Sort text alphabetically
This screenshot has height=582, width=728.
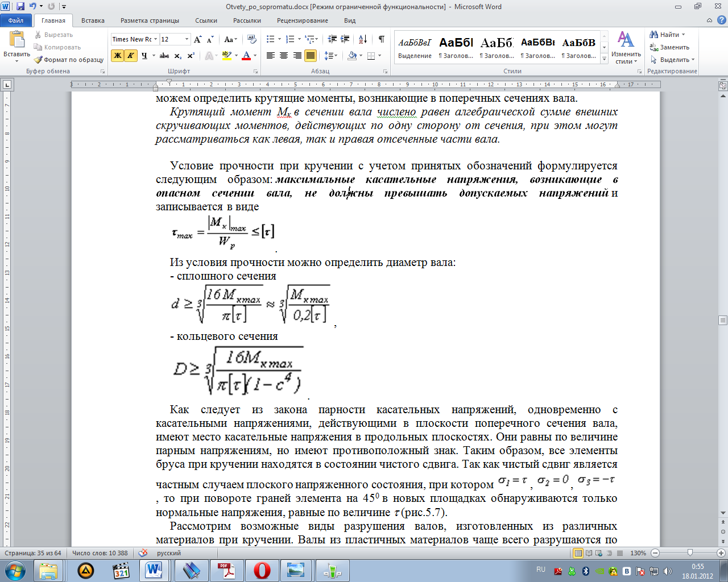pyautogui.click(x=362, y=39)
